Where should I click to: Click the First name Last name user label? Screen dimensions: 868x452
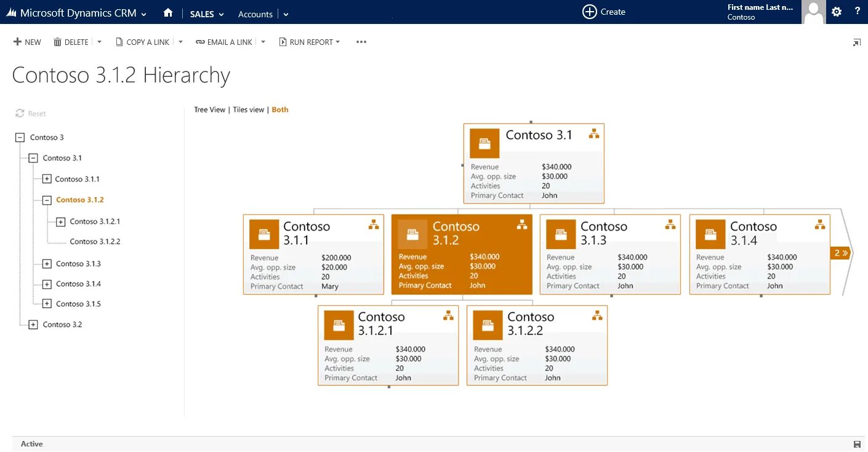pos(760,7)
